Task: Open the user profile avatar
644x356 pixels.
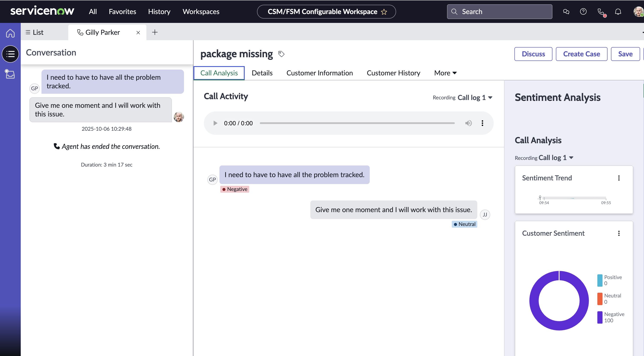Action: point(639,11)
